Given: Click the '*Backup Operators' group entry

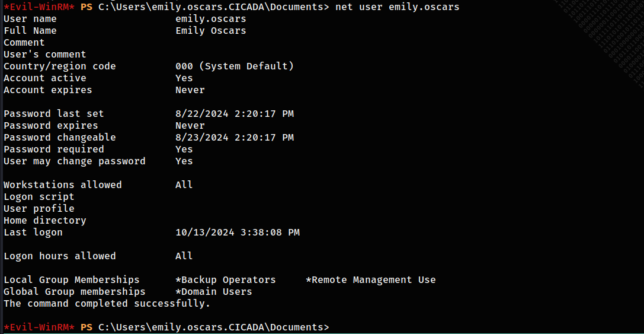Looking at the screenshot, I should coord(226,280).
